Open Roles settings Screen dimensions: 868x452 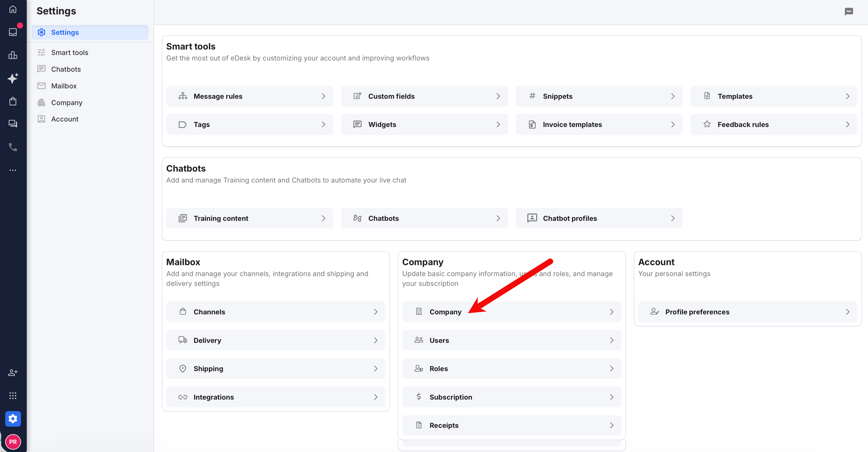pos(511,369)
